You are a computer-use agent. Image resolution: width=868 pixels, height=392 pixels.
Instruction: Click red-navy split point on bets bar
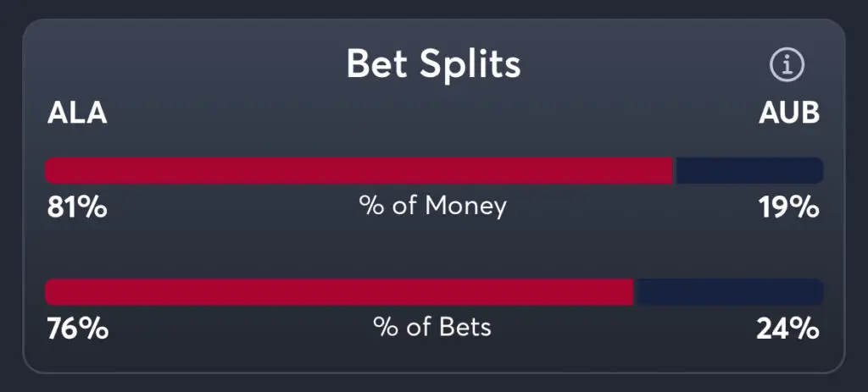(634, 292)
